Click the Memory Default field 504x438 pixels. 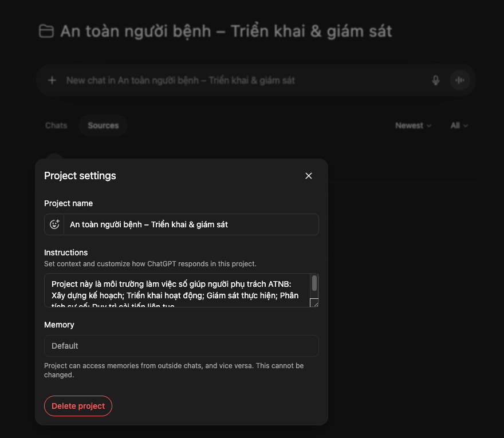pyautogui.click(x=181, y=346)
